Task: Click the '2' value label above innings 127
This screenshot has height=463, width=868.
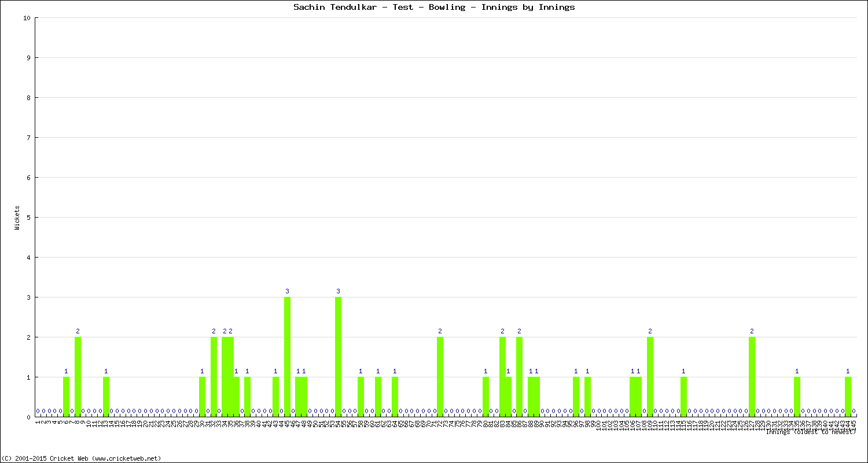Action: (752, 331)
